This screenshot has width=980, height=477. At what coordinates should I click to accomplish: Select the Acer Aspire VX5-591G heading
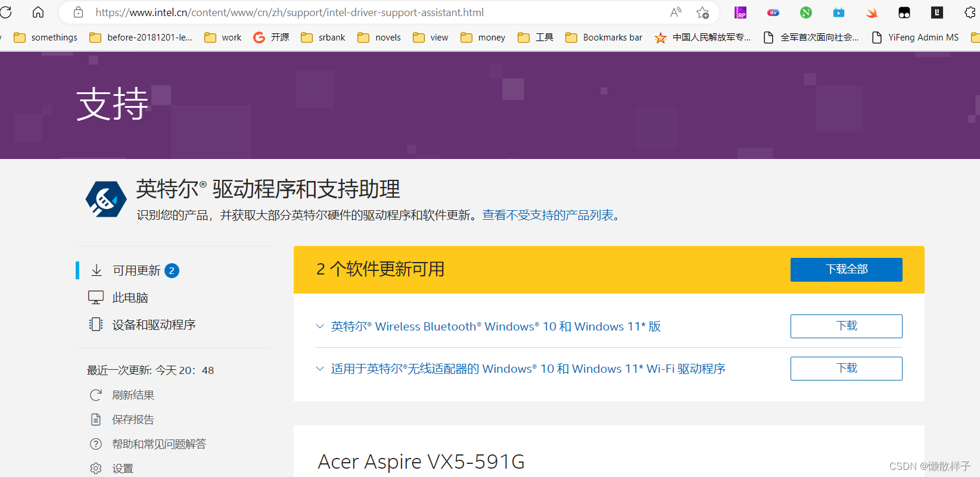pyautogui.click(x=421, y=462)
